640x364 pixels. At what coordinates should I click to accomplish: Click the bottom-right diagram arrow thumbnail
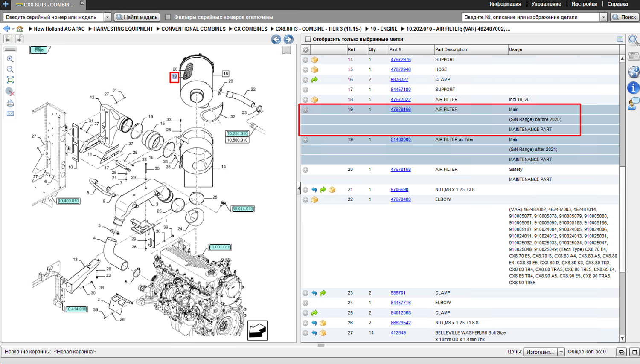click(x=258, y=330)
